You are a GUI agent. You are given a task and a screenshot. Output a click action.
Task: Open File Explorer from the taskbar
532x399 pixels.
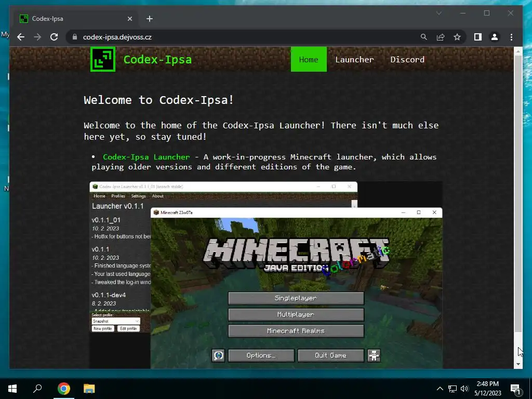point(89,389)
